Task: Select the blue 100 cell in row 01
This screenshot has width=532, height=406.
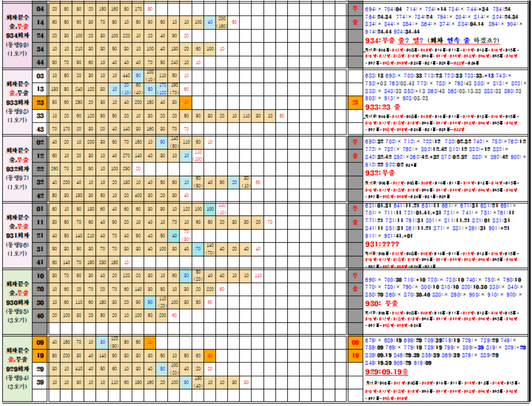Action: tap(210, 208)
